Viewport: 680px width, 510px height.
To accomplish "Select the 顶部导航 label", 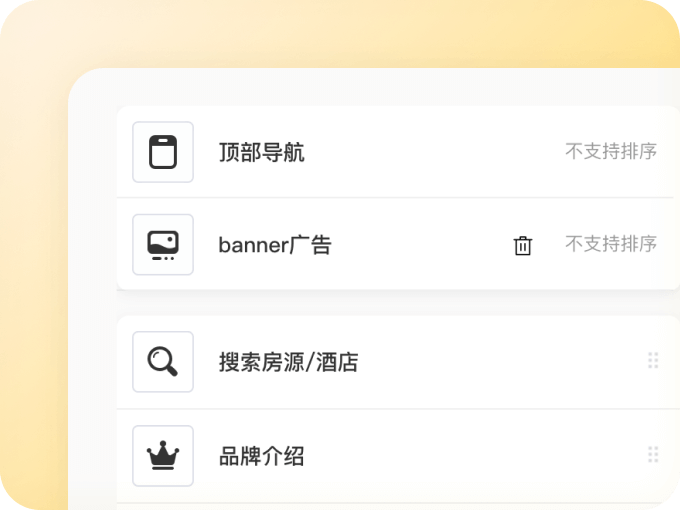I will tap(261, 153).
